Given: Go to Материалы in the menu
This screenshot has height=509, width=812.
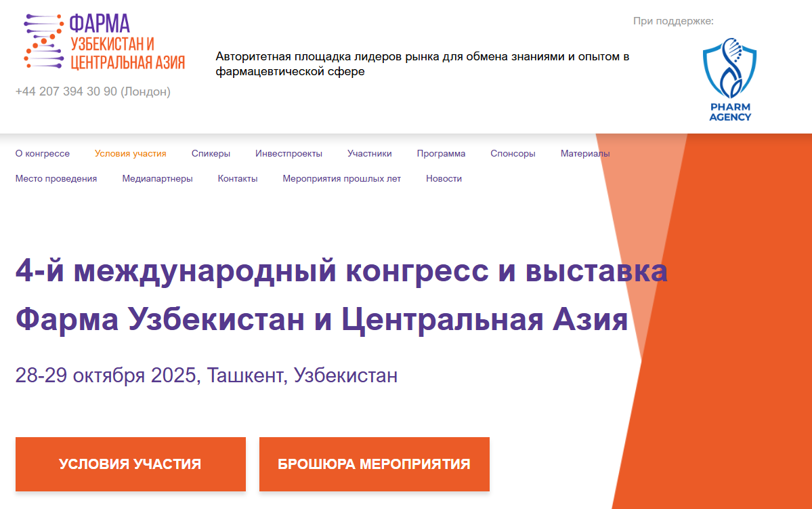Looking at the screenshot, I should pyautogui.click(x=585, y=153).
